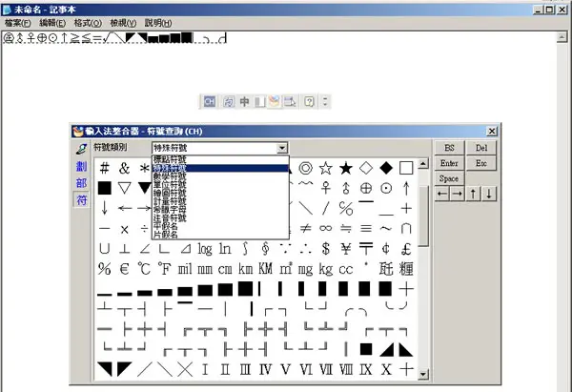
Task: Insert the infinity symbol ∞
Action: tap(325, 229)
